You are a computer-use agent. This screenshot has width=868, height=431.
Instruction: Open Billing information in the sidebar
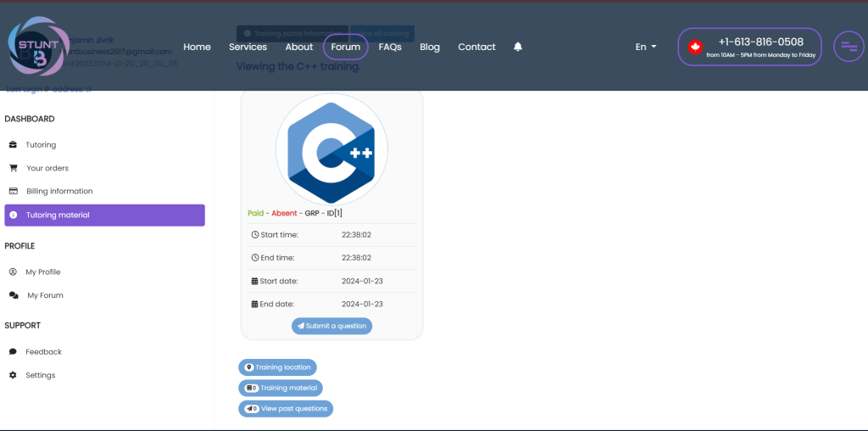click(104, 191)
